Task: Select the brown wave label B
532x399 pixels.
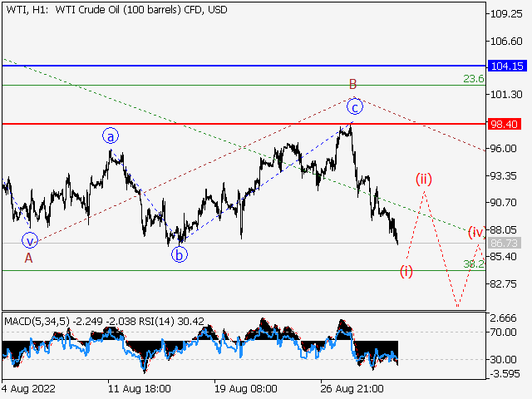Action: [x=352, y=84]
